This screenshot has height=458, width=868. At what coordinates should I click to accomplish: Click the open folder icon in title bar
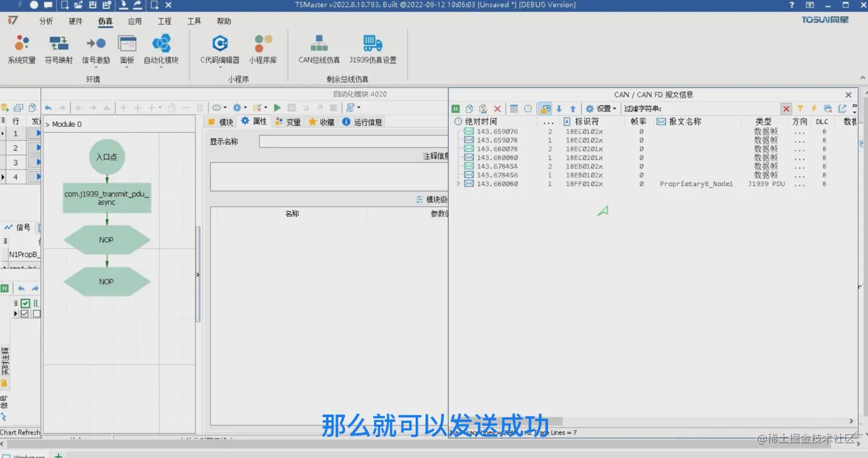pos(79,5)
